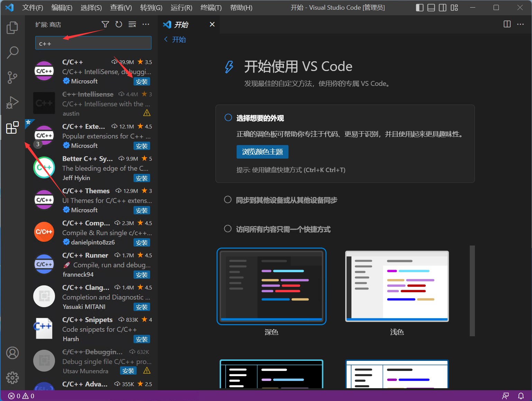Viewport: 532px width, 401px height.
Task: Click warning icon on C/C++ Debugging extension
Action: coord(147,371)
